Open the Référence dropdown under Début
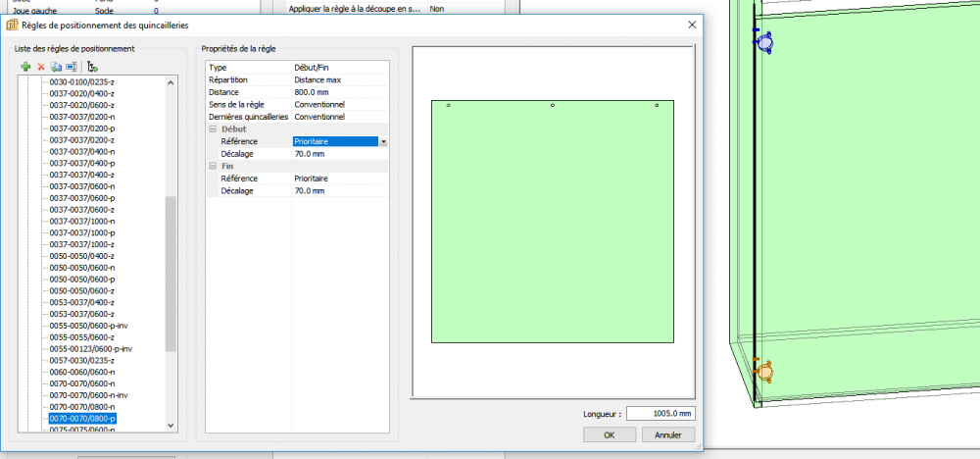Viewport: 980px width, 459px height. pyautogui.click(x=384, y=142)
